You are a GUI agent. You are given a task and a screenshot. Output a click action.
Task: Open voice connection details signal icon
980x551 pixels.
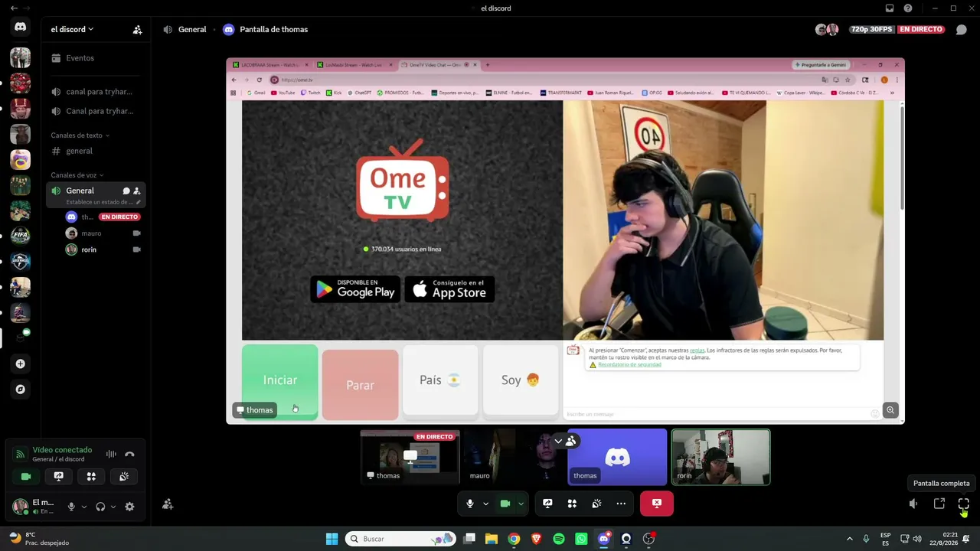pos(21,455)
